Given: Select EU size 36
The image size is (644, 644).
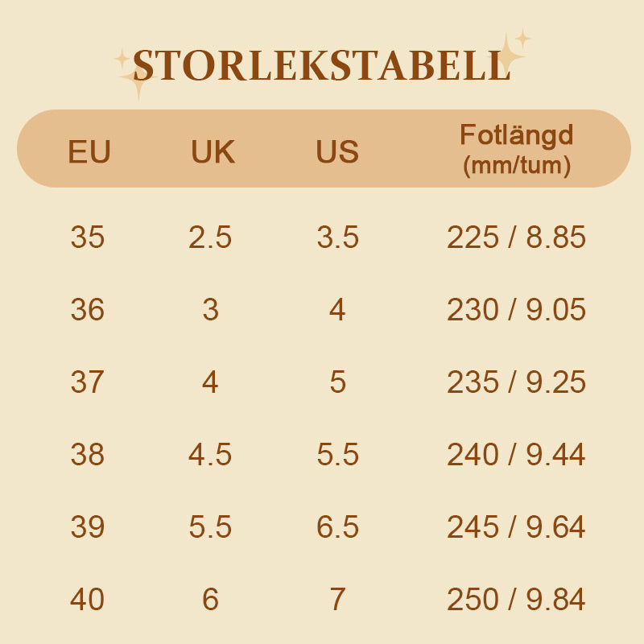Looking at the screenshot, I should coord(88,310).
